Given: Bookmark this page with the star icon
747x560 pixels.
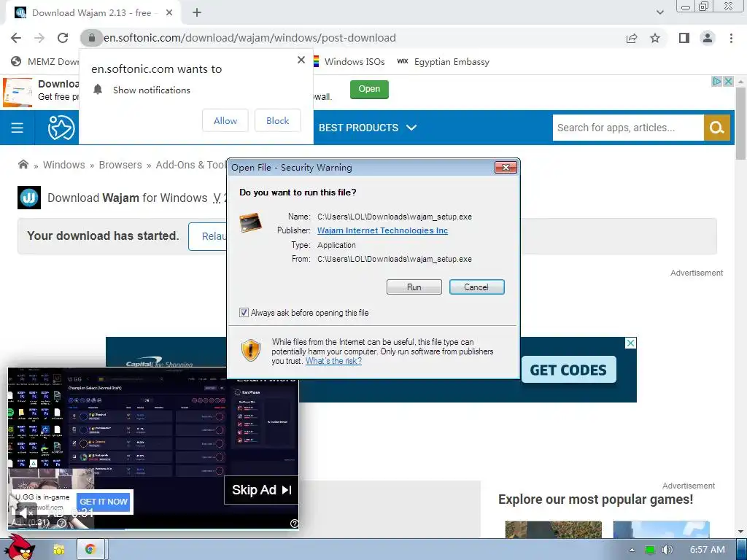Looking at the screenshot, I should pos(655,38).
